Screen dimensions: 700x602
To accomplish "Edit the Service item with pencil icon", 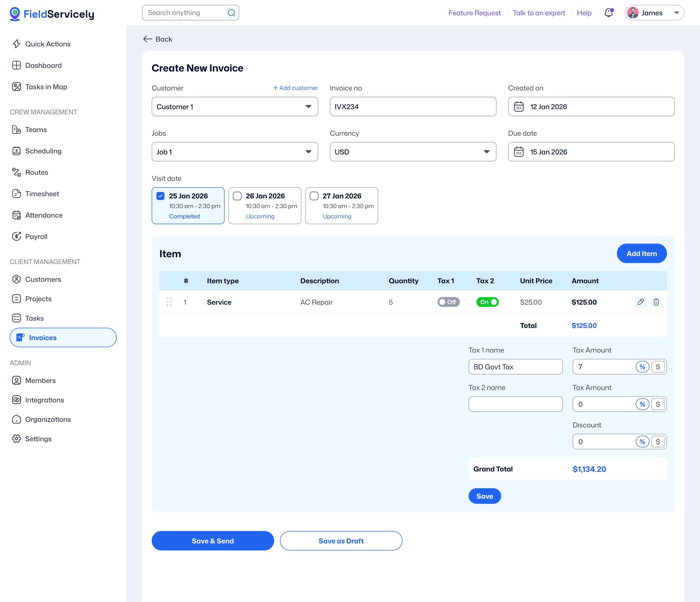I will (640, 302).
